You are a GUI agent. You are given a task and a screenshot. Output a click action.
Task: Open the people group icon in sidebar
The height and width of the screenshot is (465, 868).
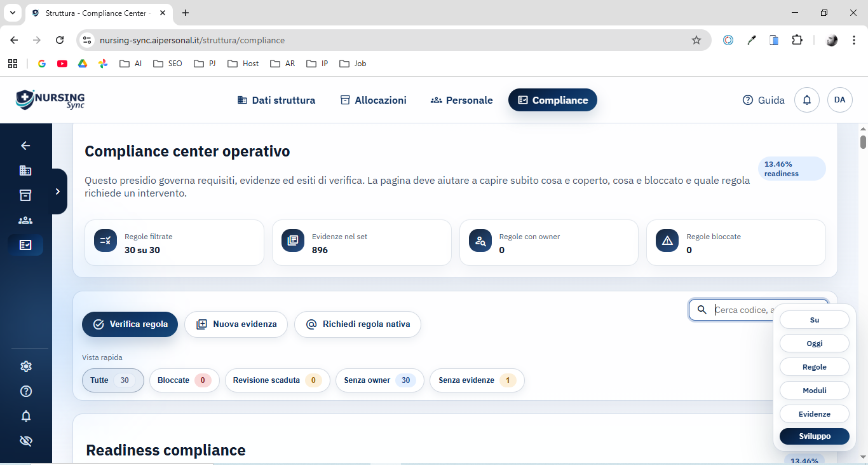tap(25, 220)
